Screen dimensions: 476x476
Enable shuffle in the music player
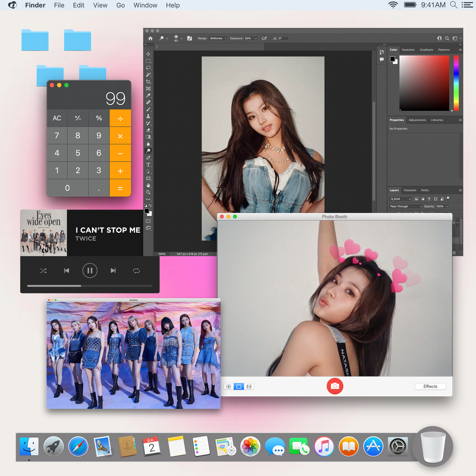(x=44, y=270)
